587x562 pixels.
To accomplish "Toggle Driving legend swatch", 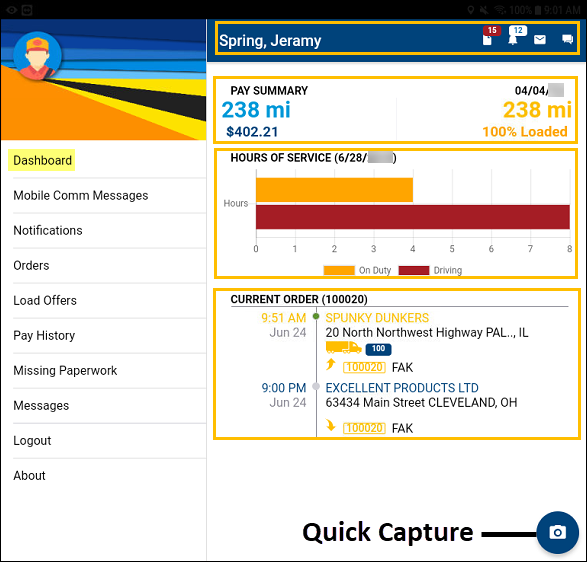I will (x=414, y=270).
